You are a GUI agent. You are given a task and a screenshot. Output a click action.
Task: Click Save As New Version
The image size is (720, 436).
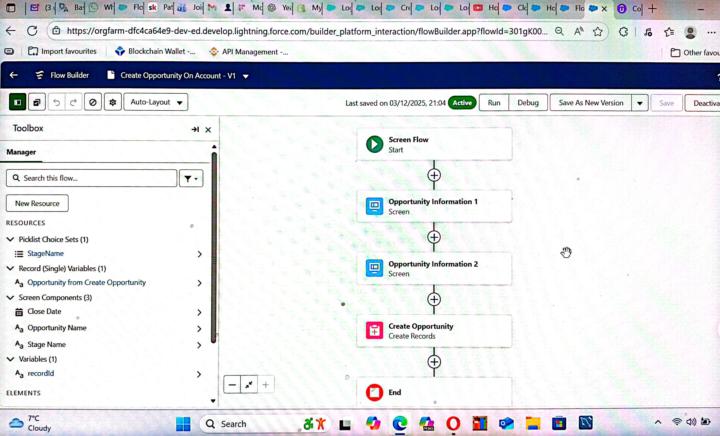591,103
